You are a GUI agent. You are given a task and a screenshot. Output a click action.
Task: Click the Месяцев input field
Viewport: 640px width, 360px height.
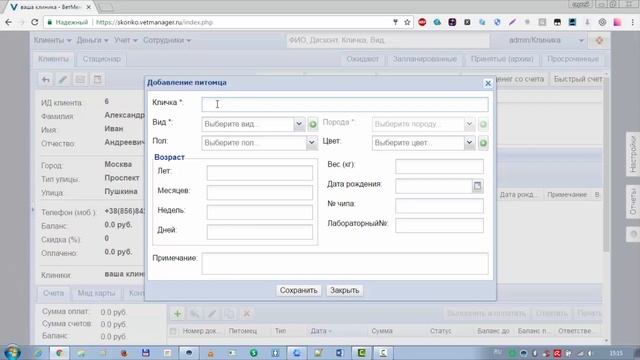click(260, 192)
